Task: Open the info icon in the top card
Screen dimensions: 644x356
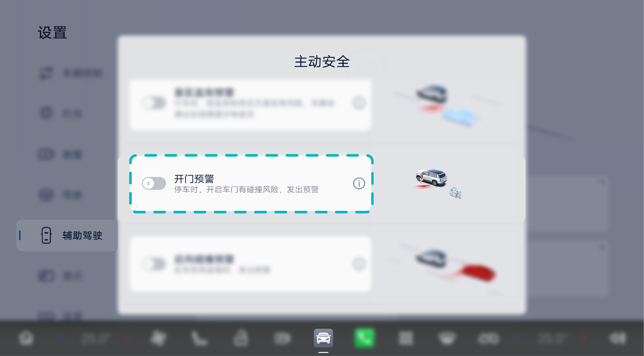Action: coord(359,103)
